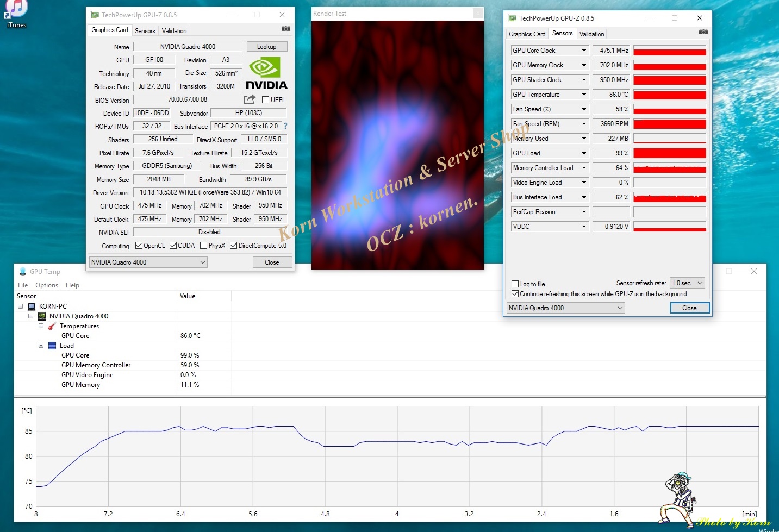Click the camera screenshot icon in GPU-Z Sensors window

click(703, 32)
